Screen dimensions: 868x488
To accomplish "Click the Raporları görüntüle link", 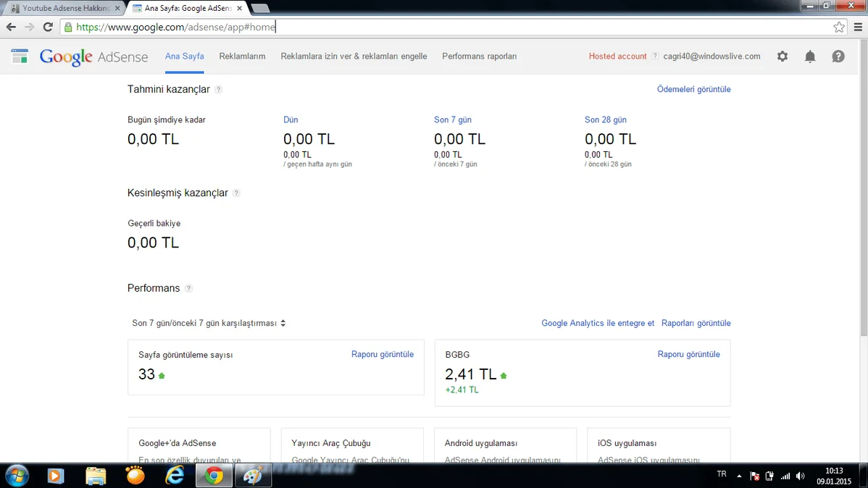I will point(696,323).
